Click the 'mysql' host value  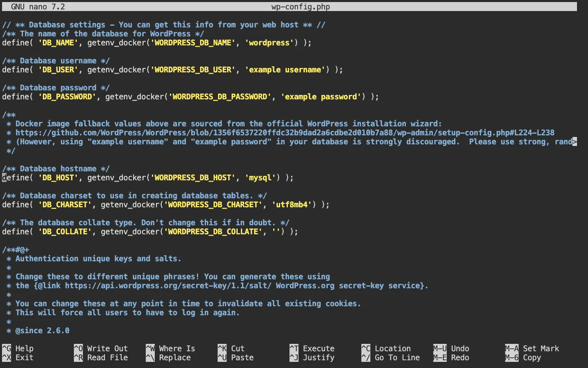point(260,177)
